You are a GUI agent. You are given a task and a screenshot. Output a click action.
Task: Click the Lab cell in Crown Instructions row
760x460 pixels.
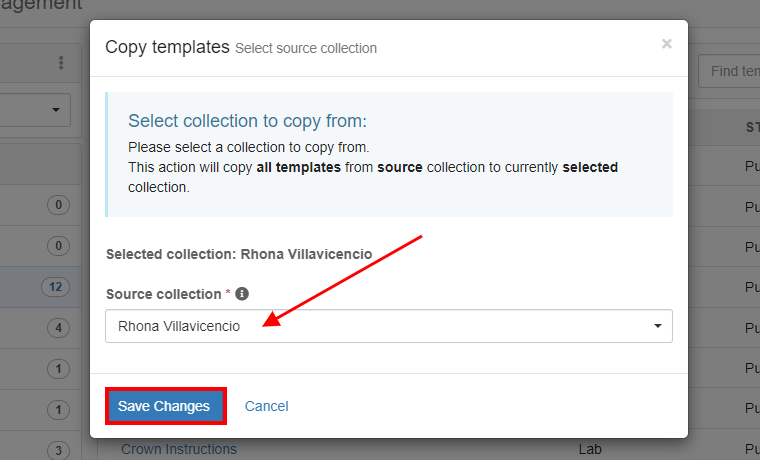(x=590, y=449)
